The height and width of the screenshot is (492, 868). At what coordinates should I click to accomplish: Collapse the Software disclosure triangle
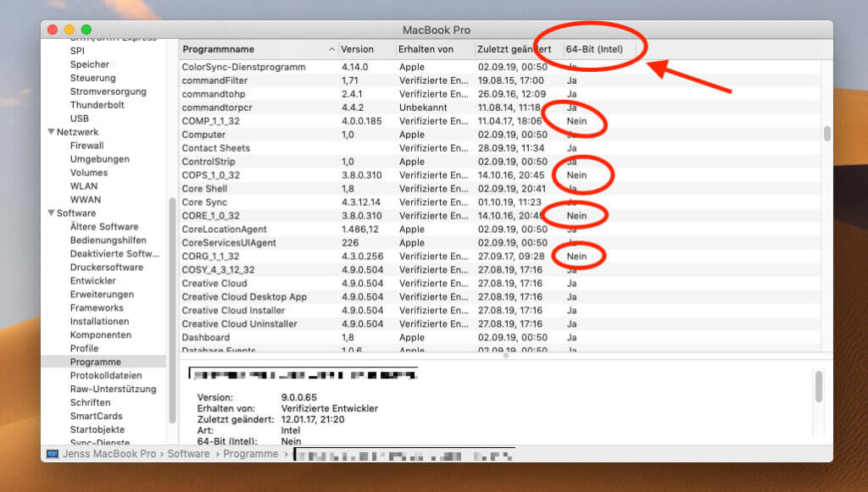pos(52,213)
